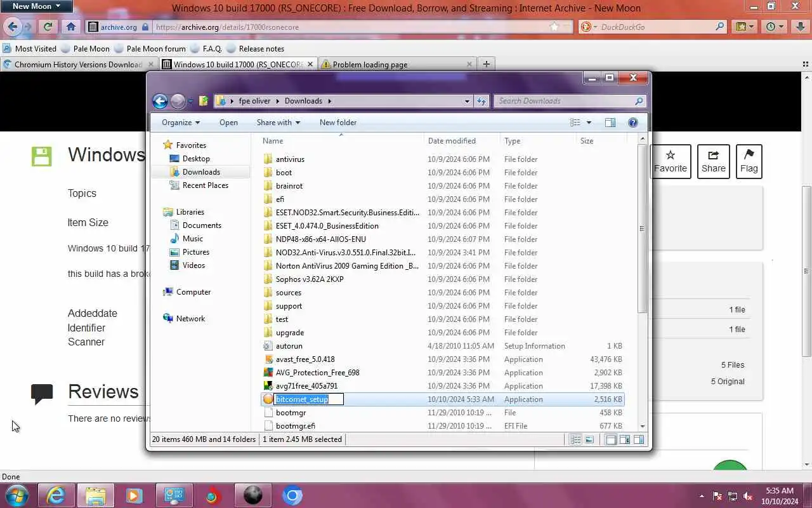Viewport: 812px width, 508px height.
Task: Open Documents library
Action: coord(202,225)
